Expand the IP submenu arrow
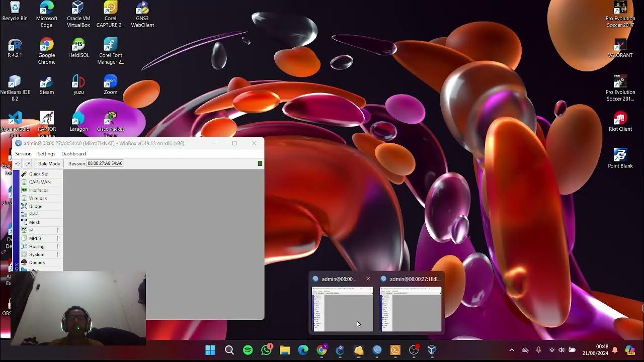The image size is (644, 362). 58,230
